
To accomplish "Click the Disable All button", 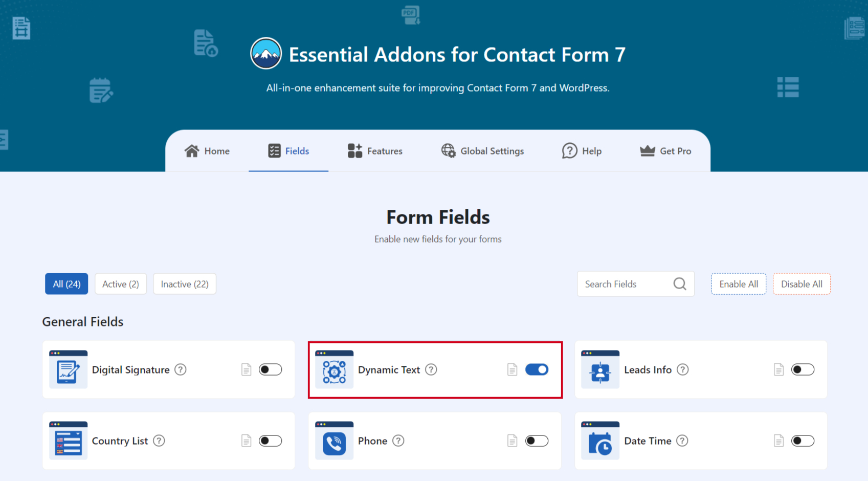I will (802, 284).
